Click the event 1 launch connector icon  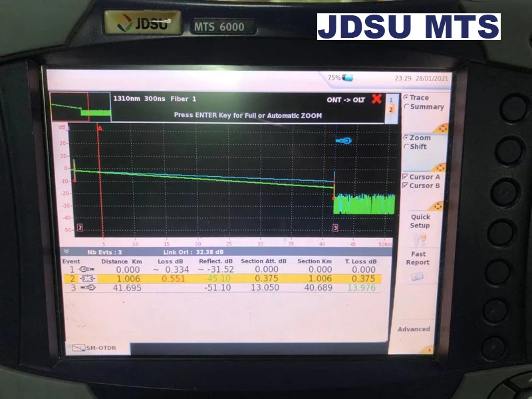(x=86, y=269)
